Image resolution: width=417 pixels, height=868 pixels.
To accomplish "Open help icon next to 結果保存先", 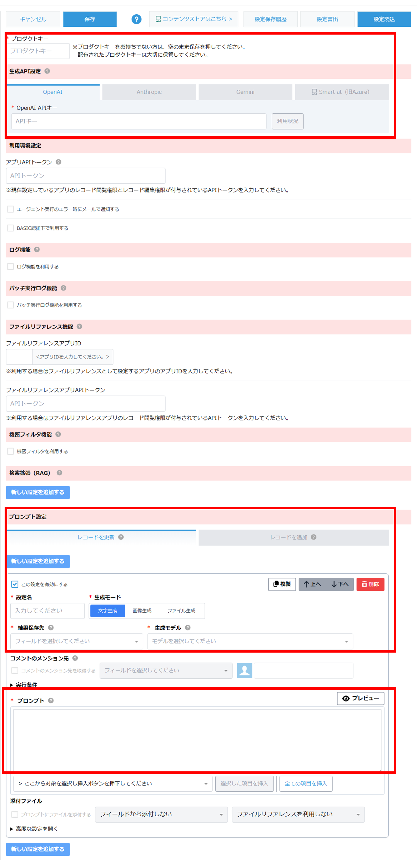I will (51, 628).
